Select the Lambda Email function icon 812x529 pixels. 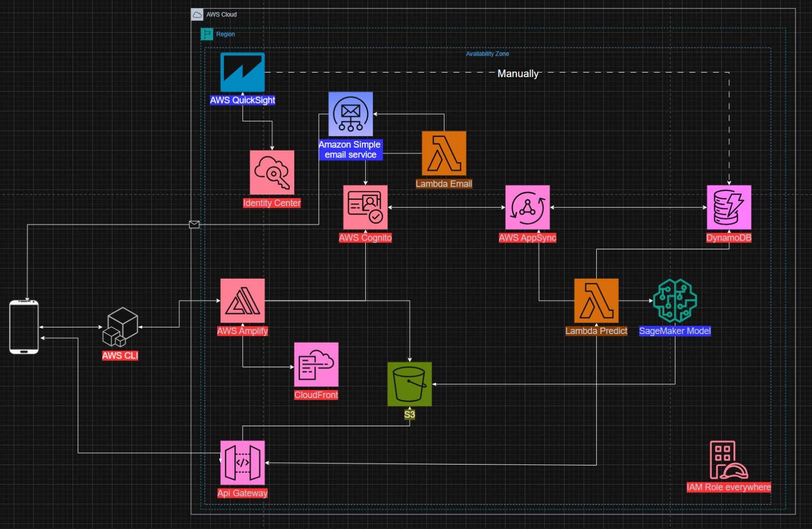(x=444, y=153)
